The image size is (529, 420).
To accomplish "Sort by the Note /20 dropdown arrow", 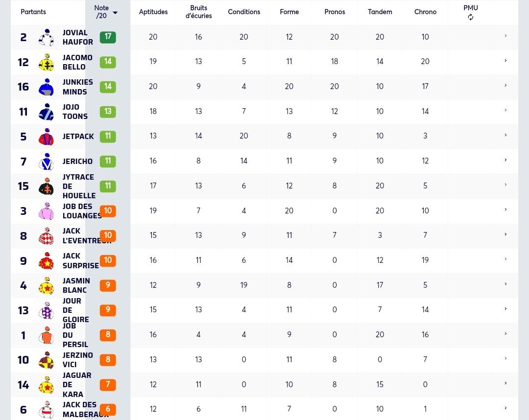I will [116, 13].
